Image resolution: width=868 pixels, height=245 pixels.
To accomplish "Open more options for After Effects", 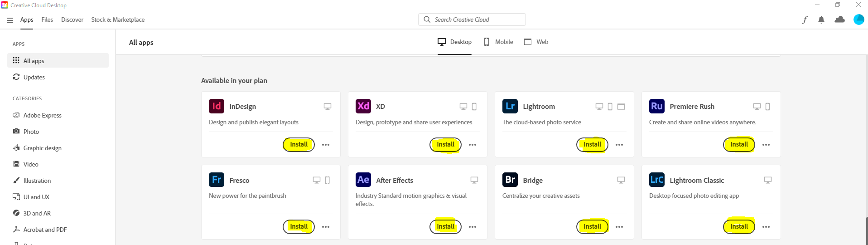I will [473, 227].
